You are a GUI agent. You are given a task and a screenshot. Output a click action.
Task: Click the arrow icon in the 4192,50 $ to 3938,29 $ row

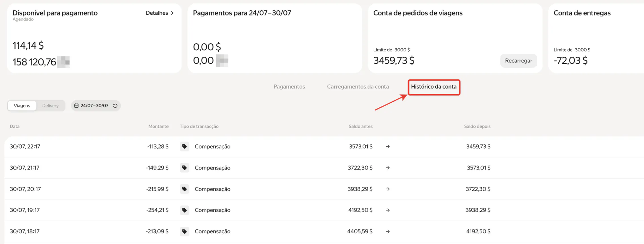tap(388, 210)
